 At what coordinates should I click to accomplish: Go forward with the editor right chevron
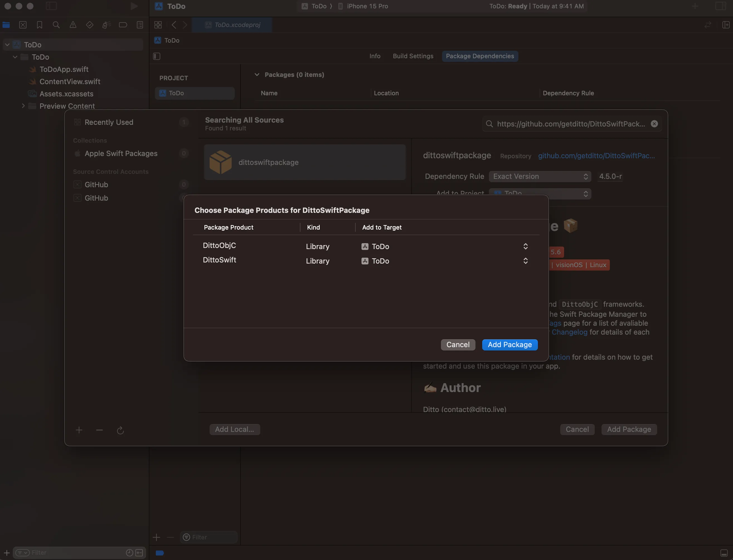point(185,25)
